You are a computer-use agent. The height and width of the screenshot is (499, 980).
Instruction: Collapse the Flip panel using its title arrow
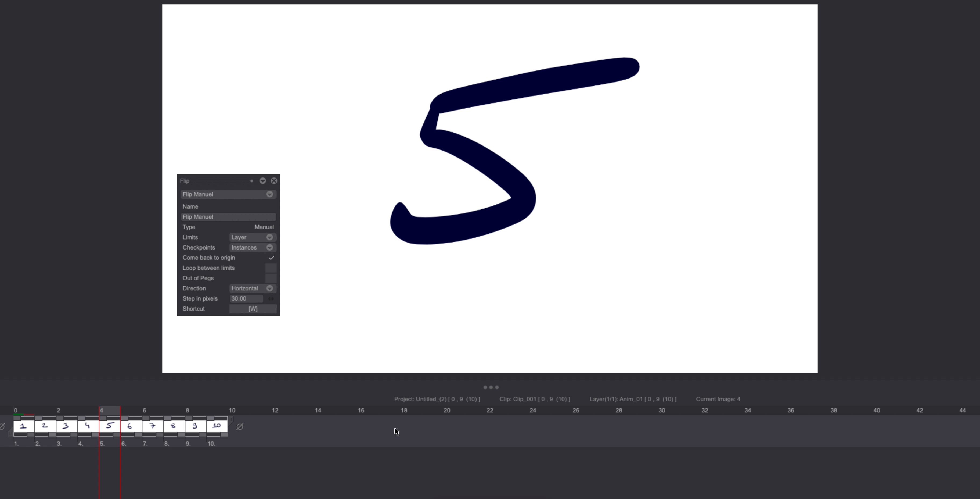[x=263, y=181]
